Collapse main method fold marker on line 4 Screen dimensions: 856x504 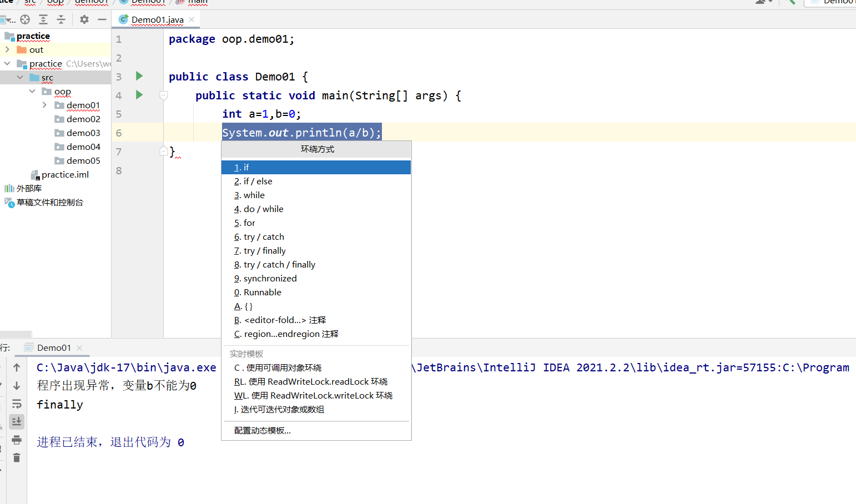coord(164,95)
